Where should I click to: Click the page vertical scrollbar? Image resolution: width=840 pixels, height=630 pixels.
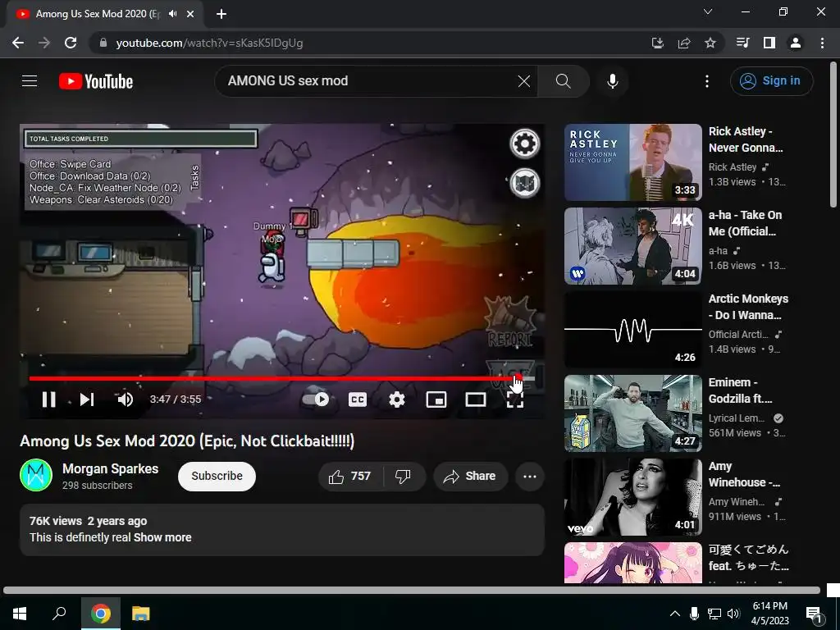833,135
